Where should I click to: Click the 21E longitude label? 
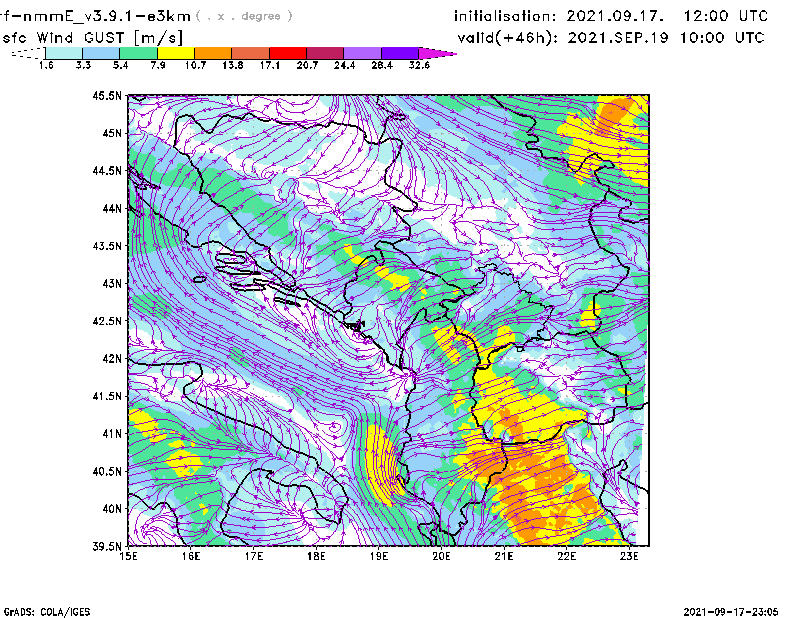tap(504, 556)
